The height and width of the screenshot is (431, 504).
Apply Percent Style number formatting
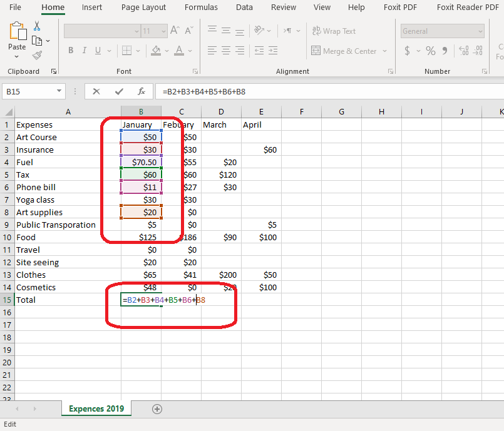[x=431, y=51]
